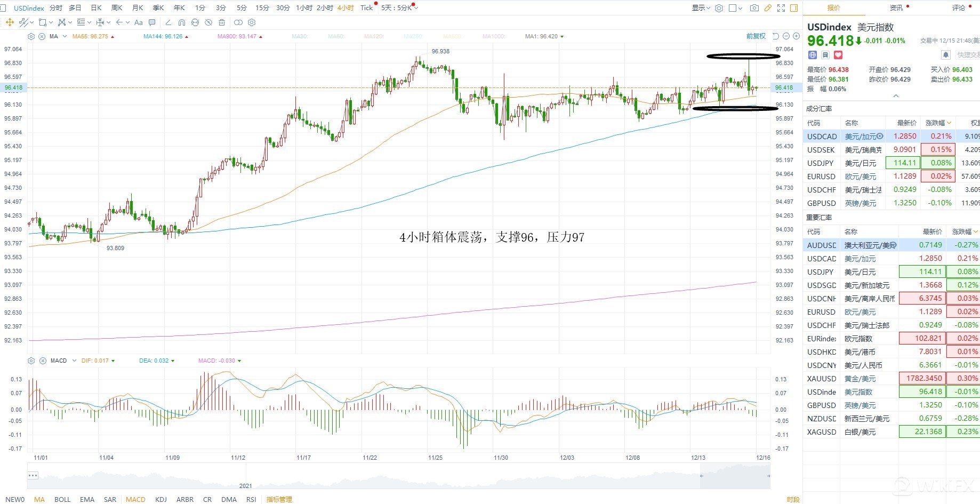Click the 指标管理 indicator management link
980x504 pixels.
[279, 500]
